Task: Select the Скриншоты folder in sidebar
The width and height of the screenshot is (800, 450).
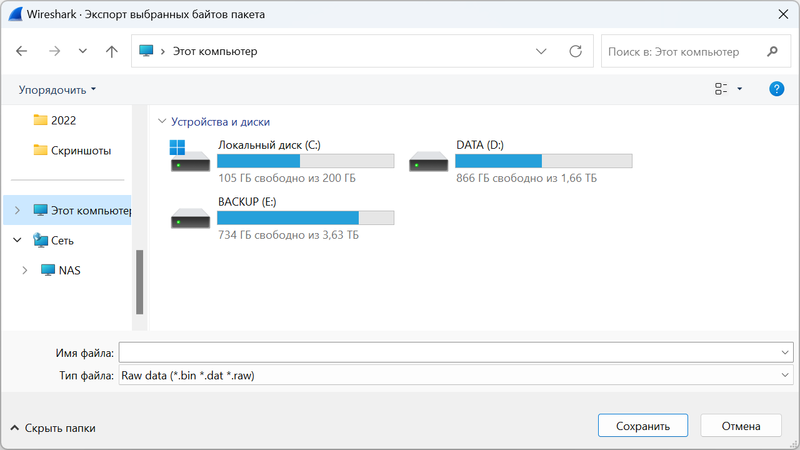Action: point(72,151)
